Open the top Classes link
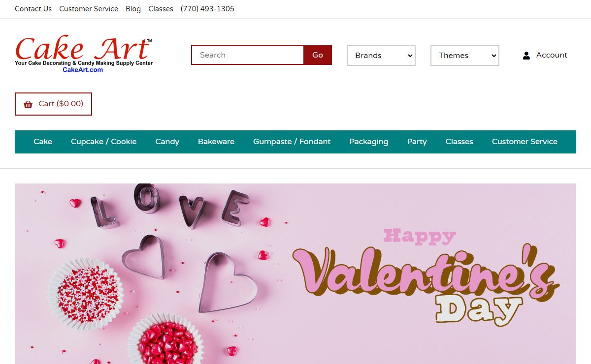This screenshot has height=364, width=591. click(x=161, y=9)
